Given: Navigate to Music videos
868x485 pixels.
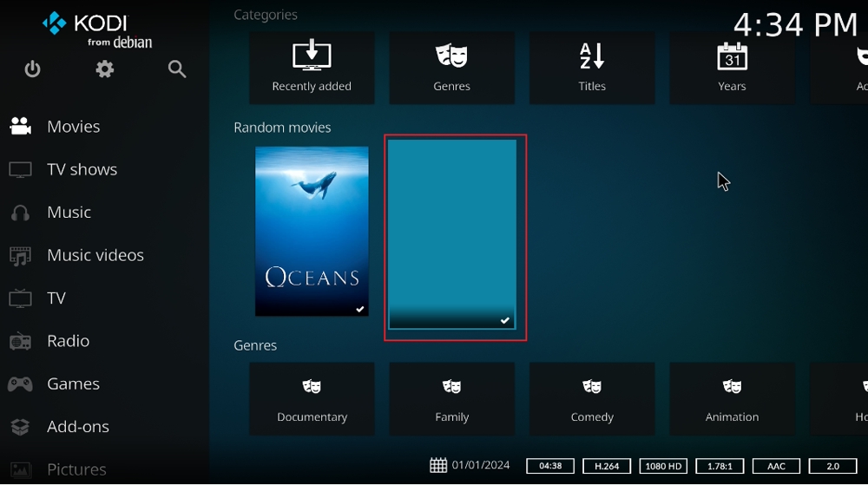Looking at the screenshot, I should click(95, 255).
